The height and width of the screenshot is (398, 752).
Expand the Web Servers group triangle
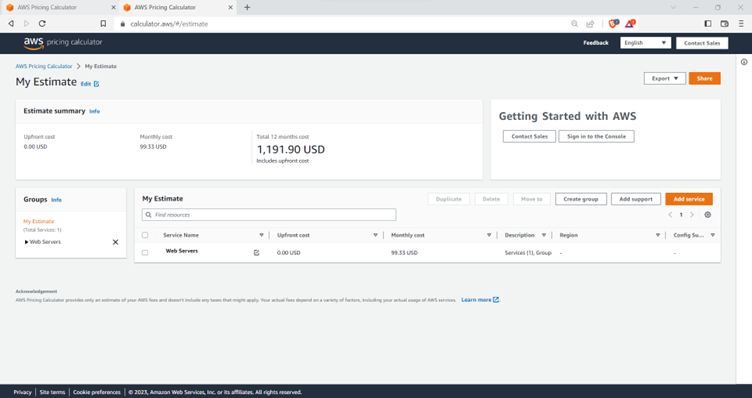(26, 242)
